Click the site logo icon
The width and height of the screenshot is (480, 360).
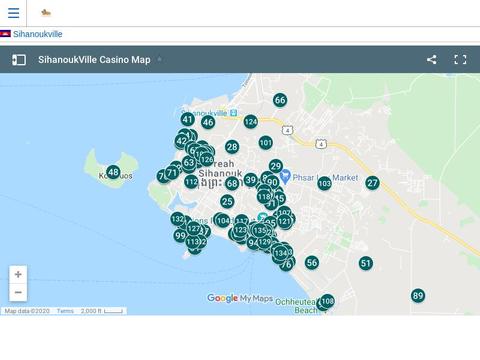tap(46, 13)
